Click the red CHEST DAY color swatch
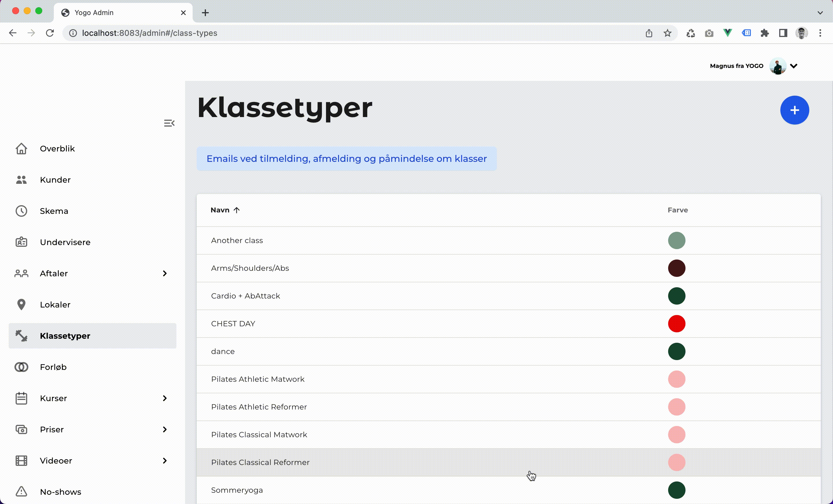The image size is (833, 504). click(677, 324)
